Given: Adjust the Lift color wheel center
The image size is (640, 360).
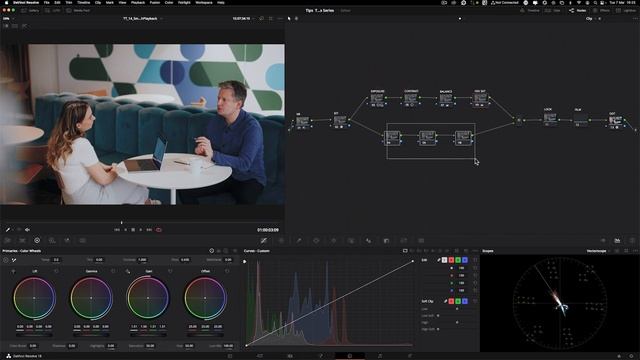Looking at the screenshot, I should (34, 298).
